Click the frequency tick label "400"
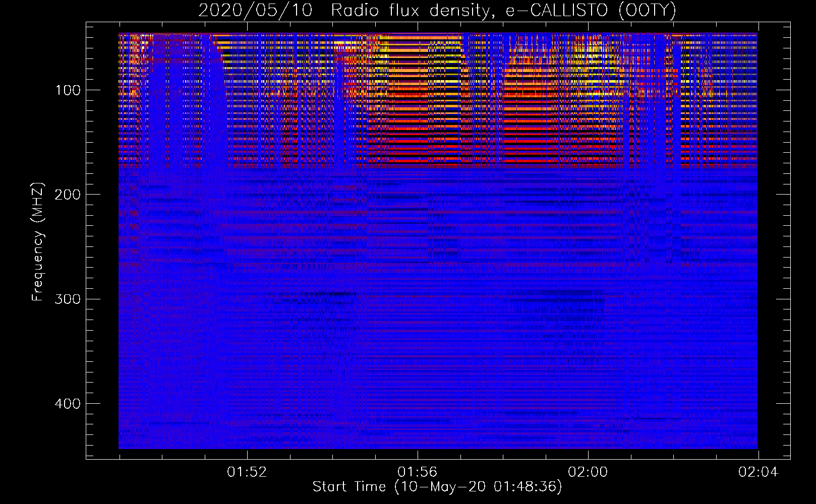The image size is (816, 504). tap(68, 404)
